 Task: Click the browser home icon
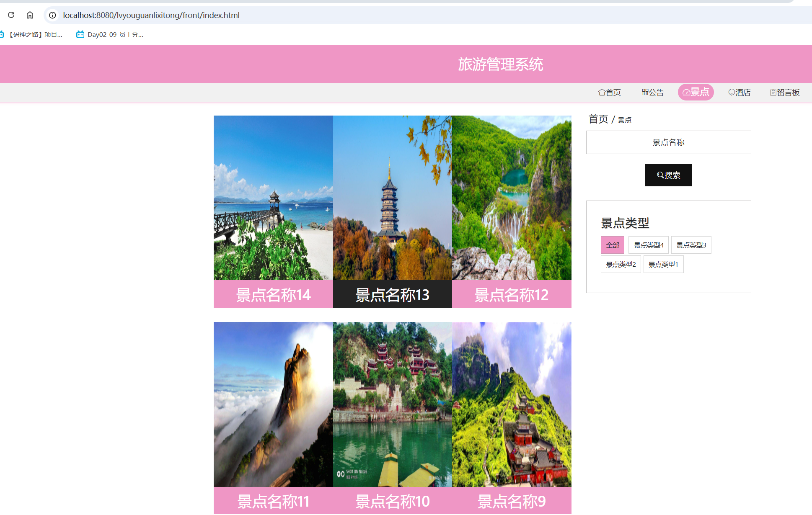[30, 15]
